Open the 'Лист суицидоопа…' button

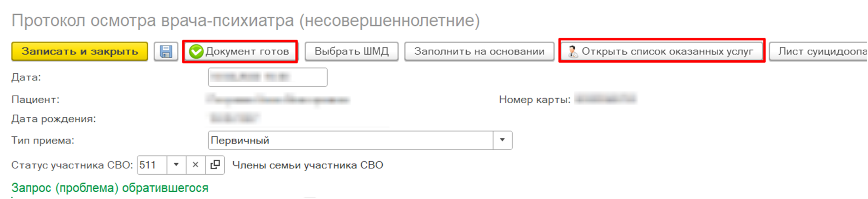tap(820, 52)
